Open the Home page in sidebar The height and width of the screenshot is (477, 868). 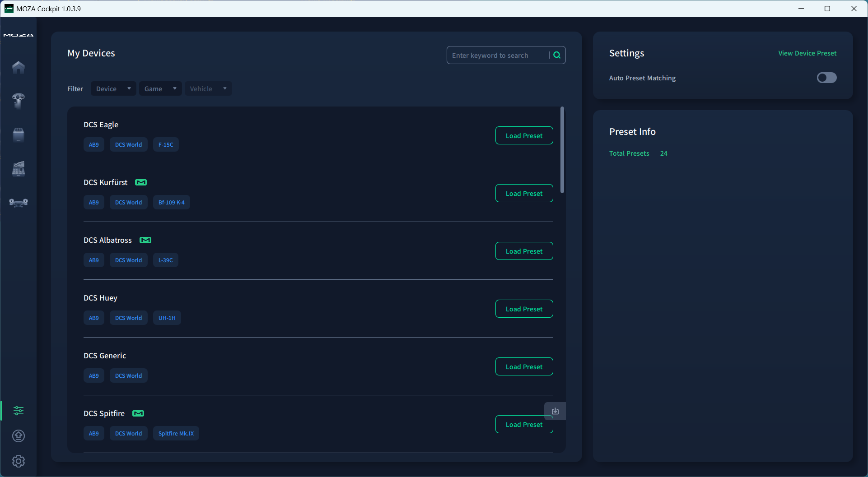[19, 67]
